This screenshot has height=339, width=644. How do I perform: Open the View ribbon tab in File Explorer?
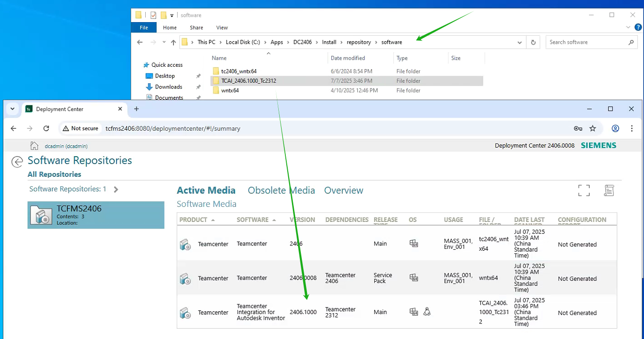click(x=222, y=28)
